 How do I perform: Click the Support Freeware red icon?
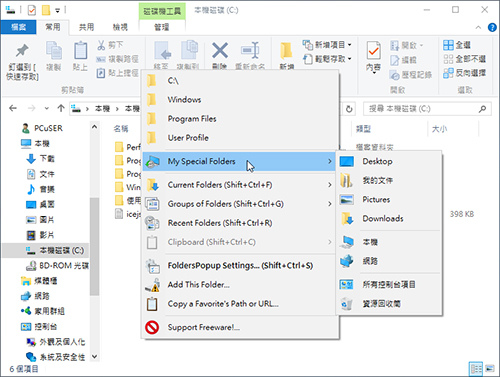[x=152, y=327]
